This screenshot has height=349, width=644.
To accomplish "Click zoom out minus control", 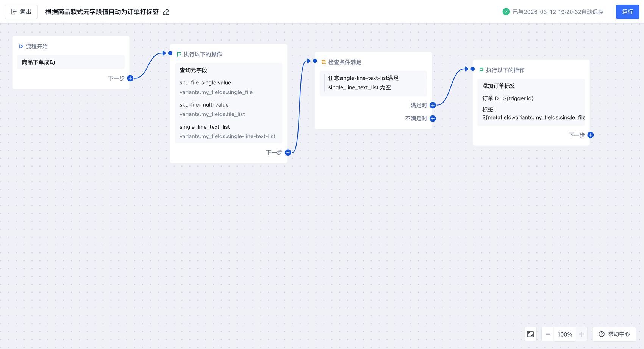I will 548,334.
